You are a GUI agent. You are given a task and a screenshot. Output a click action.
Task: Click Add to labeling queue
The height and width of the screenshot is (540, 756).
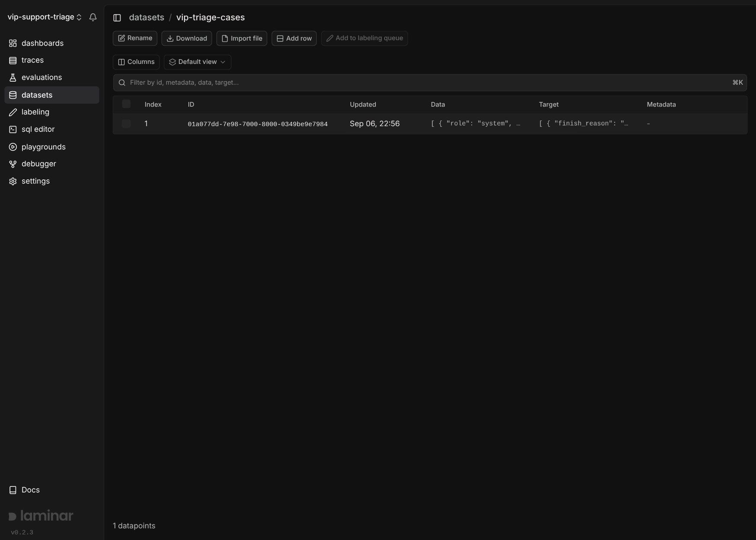[364, 38]
